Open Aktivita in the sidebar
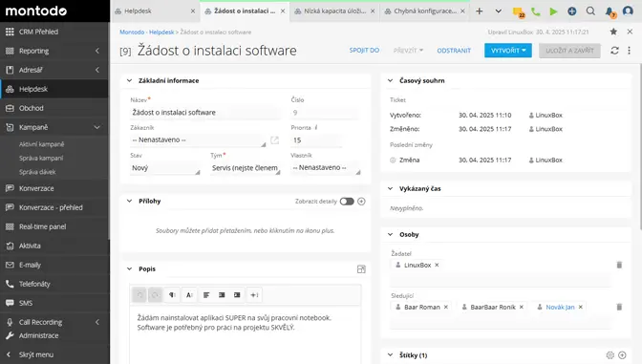642x364 pixels. click(x=54, y=246)
